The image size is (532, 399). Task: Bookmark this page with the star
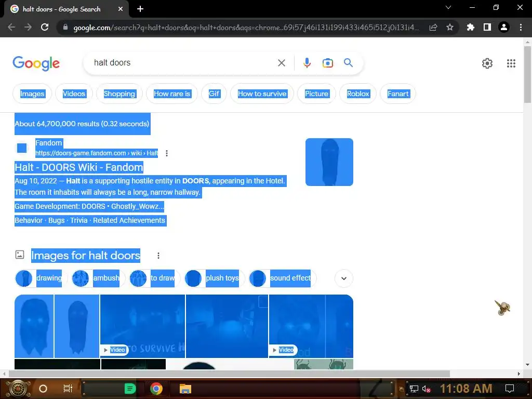click(450, 27)
